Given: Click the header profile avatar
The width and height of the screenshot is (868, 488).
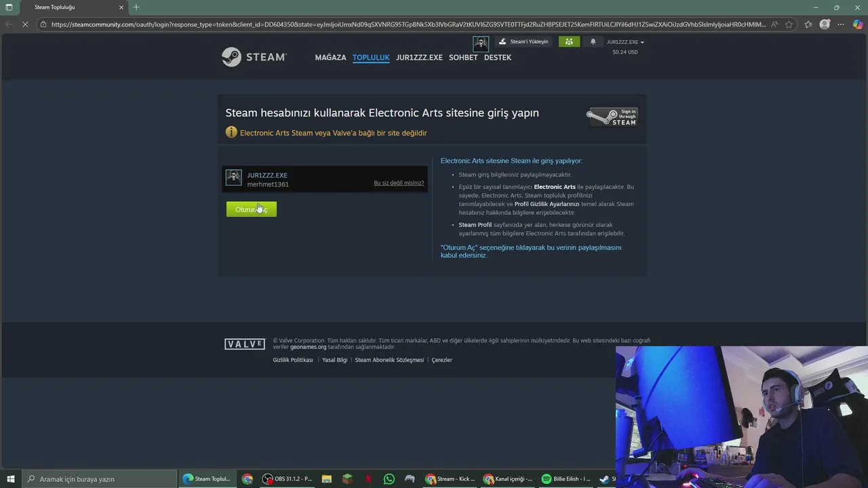Looking at the screenshot, I should coord(481,43).
